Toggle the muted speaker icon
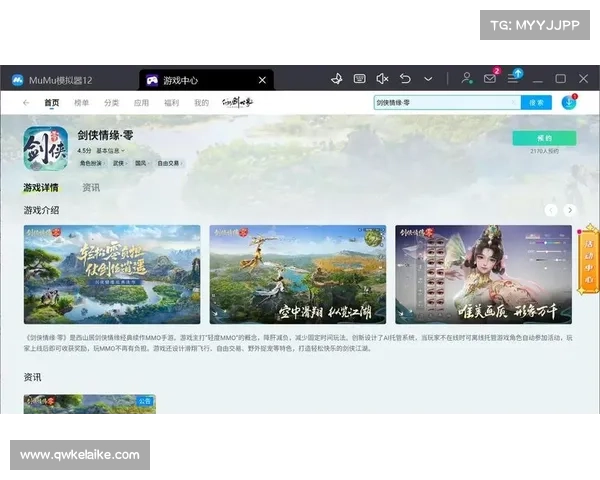 point(382,79)
